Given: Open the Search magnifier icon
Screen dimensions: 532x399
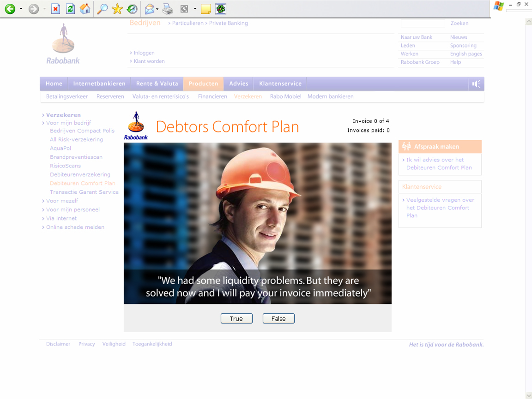Looking at the screenshot, I should pos(102,9).
